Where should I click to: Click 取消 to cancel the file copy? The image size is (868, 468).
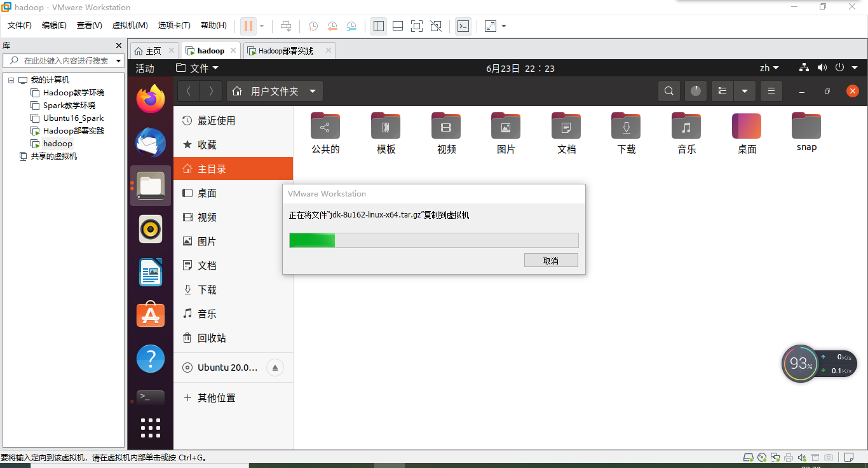tap(551, 261)
